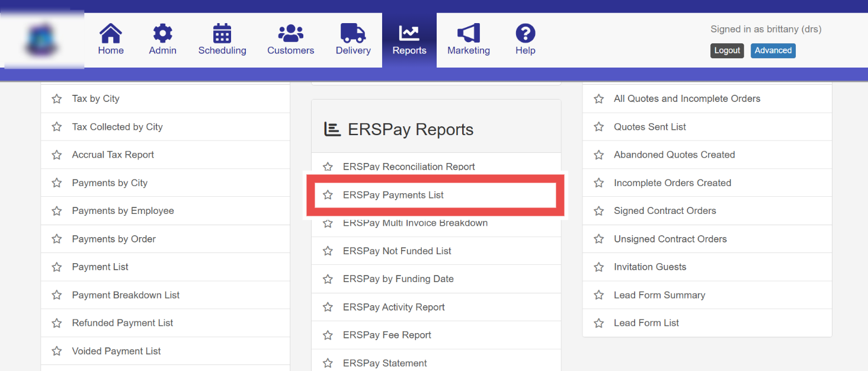Open the Accrual Tax Report
Image resolution: width=868 pixels, height=371 pixels.
pyautogui.click(x=113, y=155)
